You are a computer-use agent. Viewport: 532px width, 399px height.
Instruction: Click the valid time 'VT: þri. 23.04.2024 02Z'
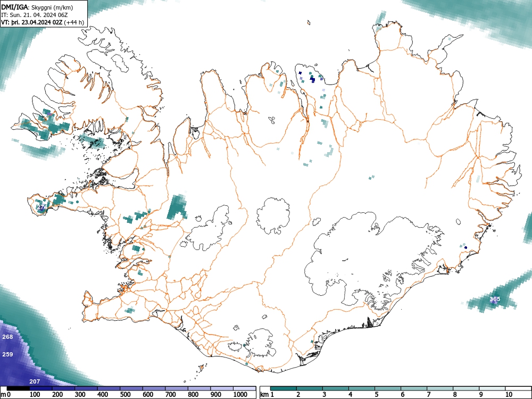point(32,22)
